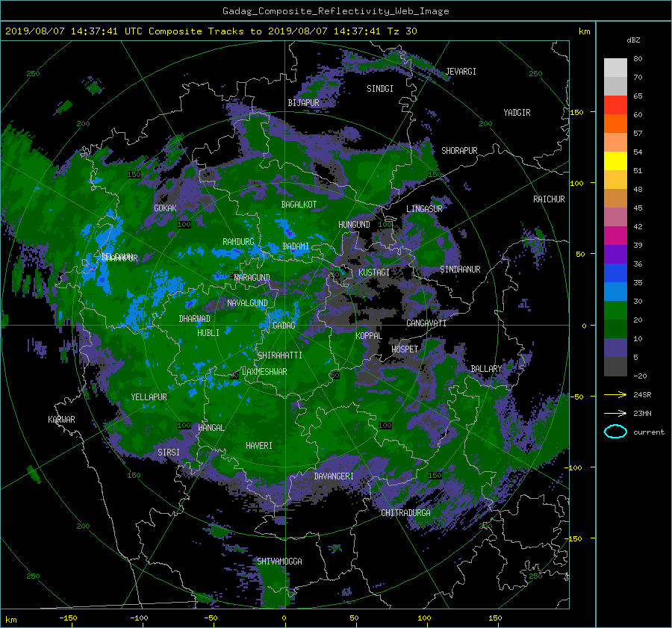Click the BAGALKOT city label
This screenshot has height=628, width=672.
[x=299, y=205]
